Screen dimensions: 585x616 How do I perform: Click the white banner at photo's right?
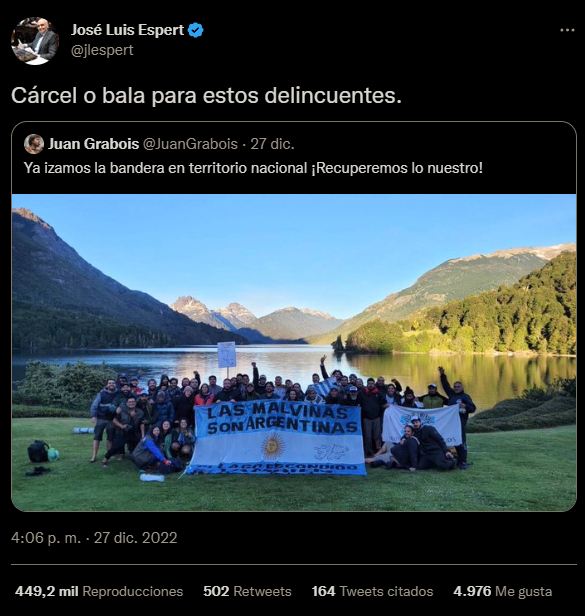pyautogui.click(x=422, y=424)
